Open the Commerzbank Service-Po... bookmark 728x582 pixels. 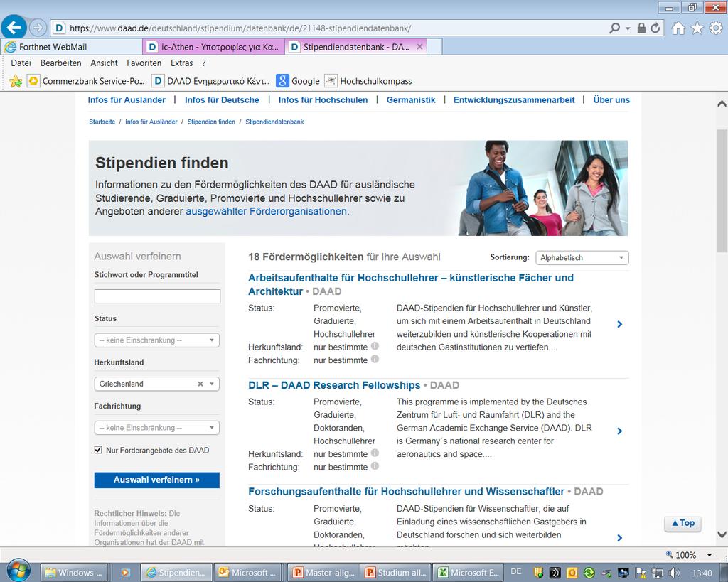point(86,81)
